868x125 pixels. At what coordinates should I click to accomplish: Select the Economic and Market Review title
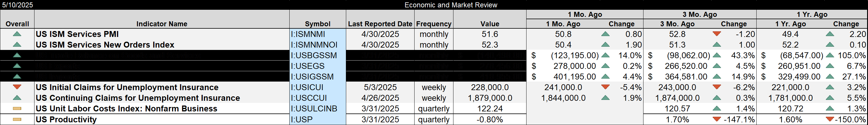click(450, 5)
